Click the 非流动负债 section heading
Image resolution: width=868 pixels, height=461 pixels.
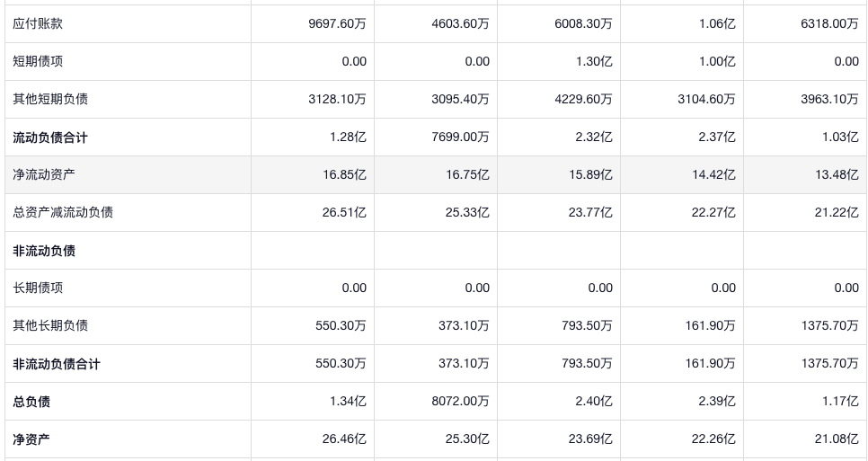44,251
